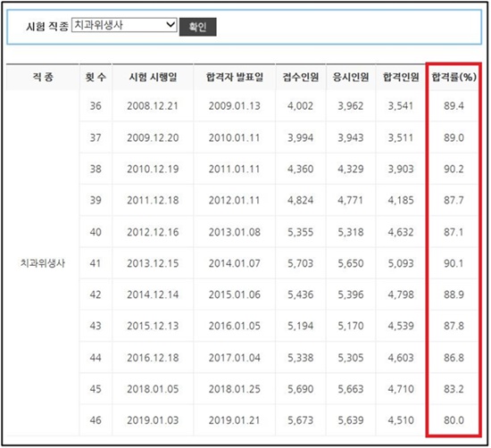Click the 확인 button
491x448 pixels.
[x=197, y=27]
